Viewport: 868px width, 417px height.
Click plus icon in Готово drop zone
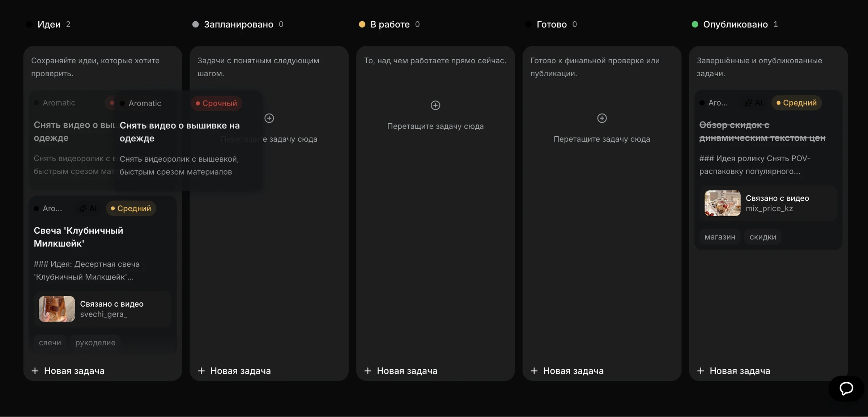pos(602,118)
